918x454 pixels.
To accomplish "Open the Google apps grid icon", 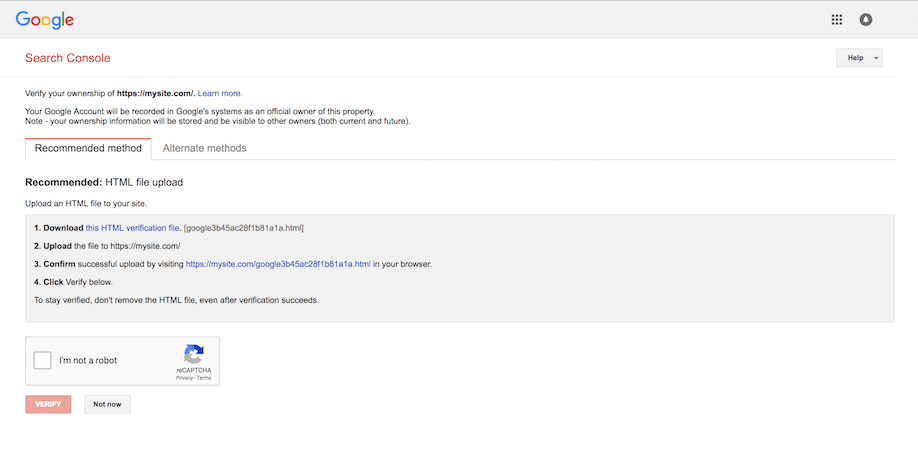I will tap(837, 20).
